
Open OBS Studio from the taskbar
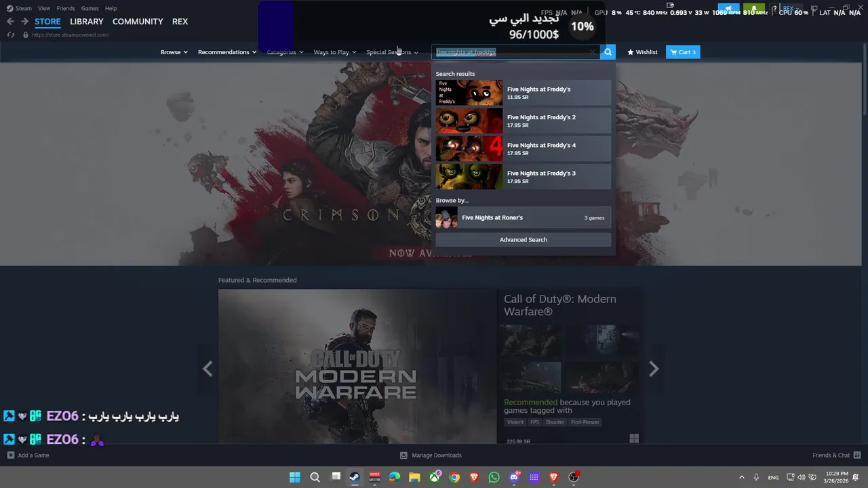pos(574,477)
